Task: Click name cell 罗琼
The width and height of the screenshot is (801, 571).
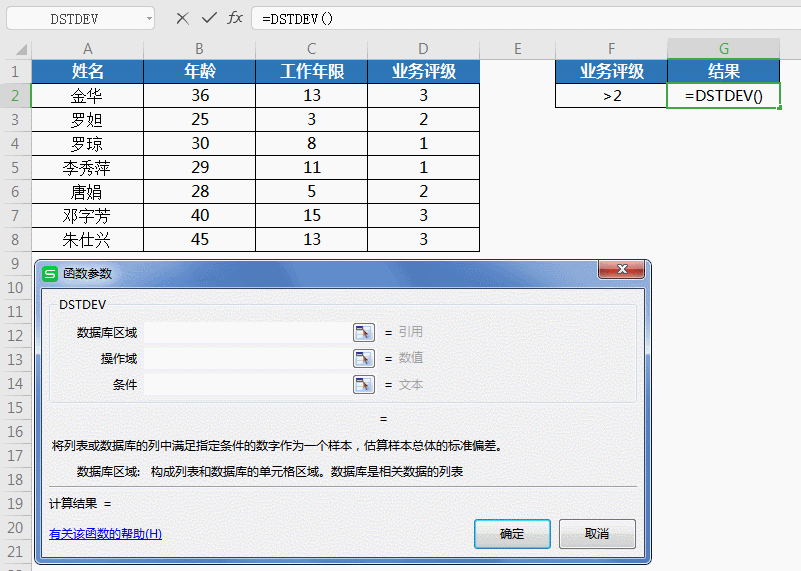Action: (x=87, y=144)
